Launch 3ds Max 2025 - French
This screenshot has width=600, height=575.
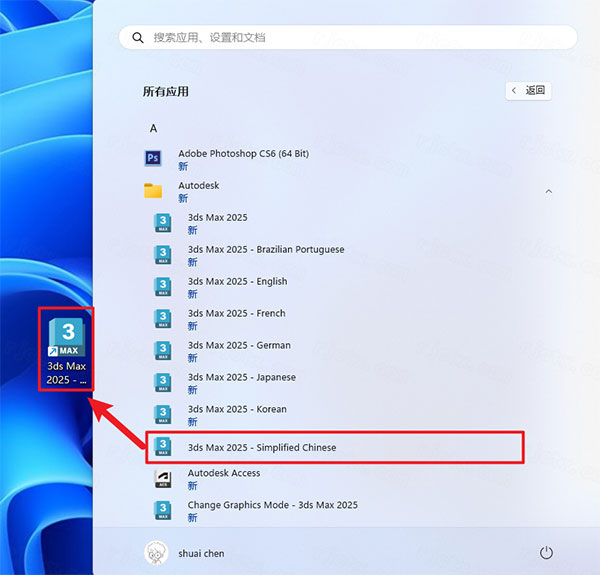coord(236,314)
